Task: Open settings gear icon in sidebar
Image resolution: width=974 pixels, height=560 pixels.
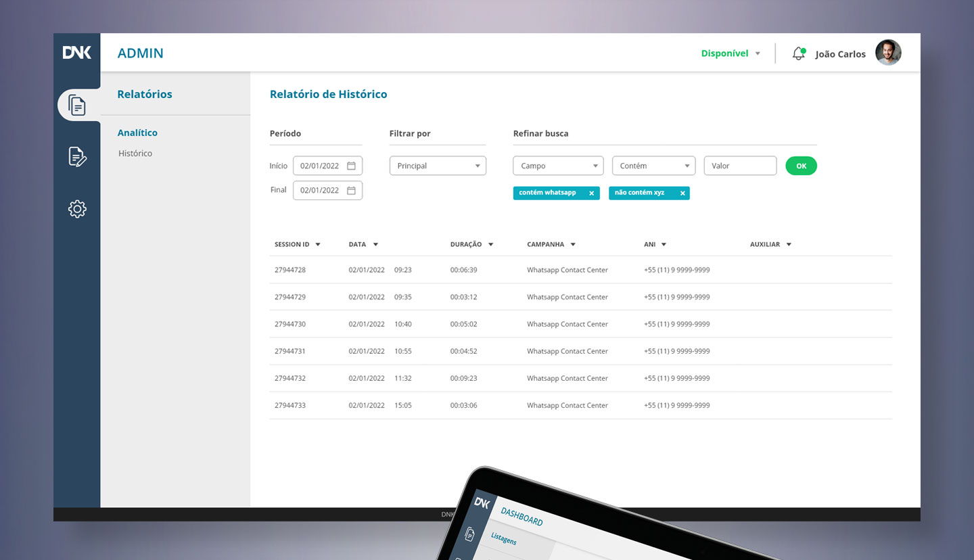Action: (77, 209)
